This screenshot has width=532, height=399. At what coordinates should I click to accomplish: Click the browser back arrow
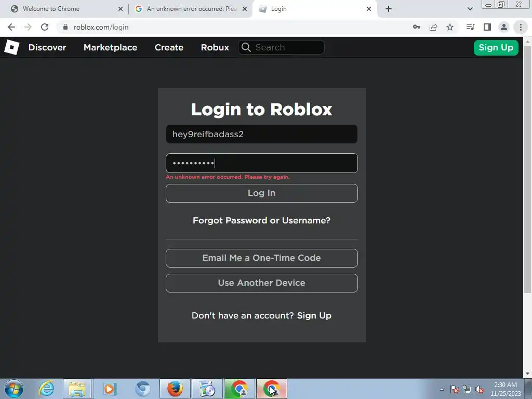(11, 27)
